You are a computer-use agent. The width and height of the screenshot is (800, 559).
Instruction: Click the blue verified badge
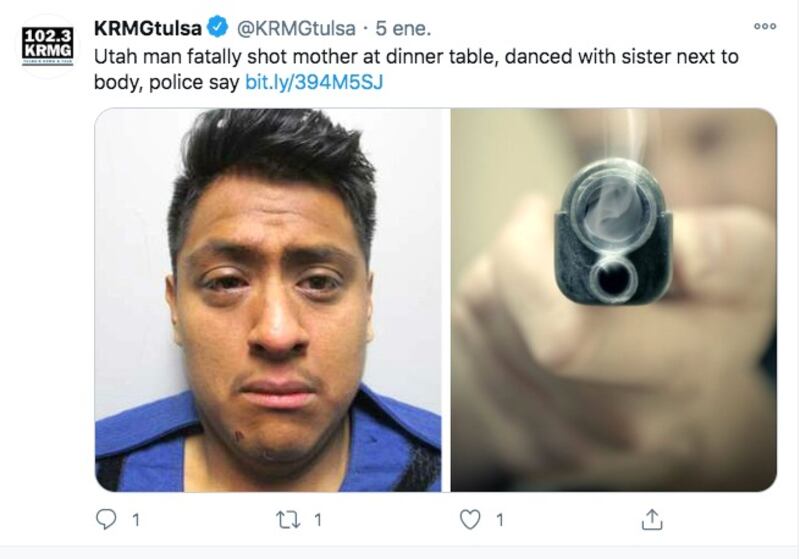coord(218,27)
